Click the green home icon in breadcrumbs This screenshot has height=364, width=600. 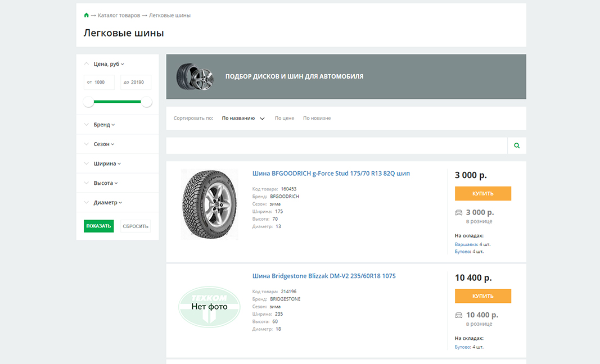(86, 15)
